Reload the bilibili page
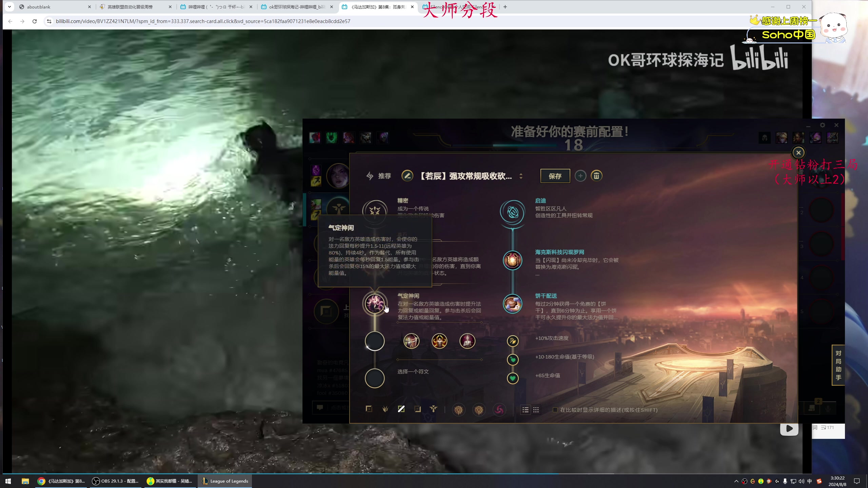This screenshot has width=868, height=488. click(35, 21)
